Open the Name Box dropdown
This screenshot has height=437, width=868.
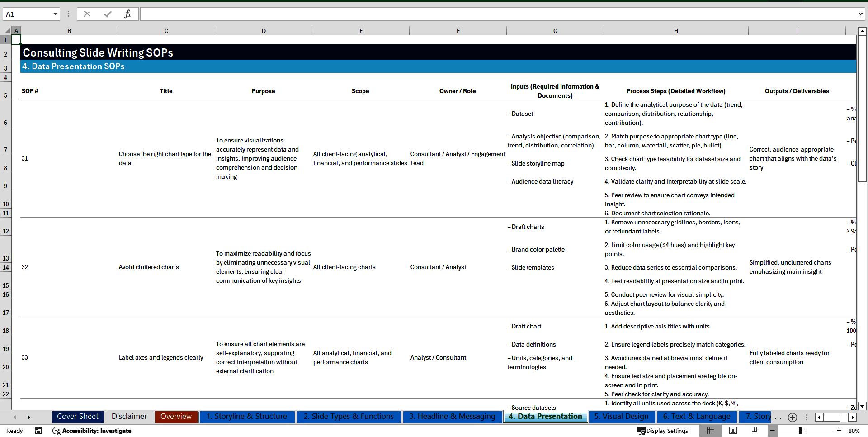click(x=56, y=14)
